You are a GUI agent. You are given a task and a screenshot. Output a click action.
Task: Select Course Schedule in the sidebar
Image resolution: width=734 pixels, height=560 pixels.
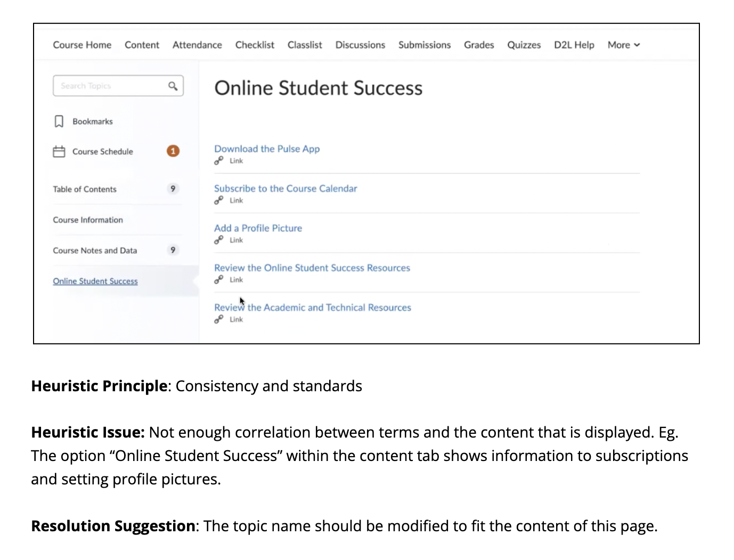103,152
